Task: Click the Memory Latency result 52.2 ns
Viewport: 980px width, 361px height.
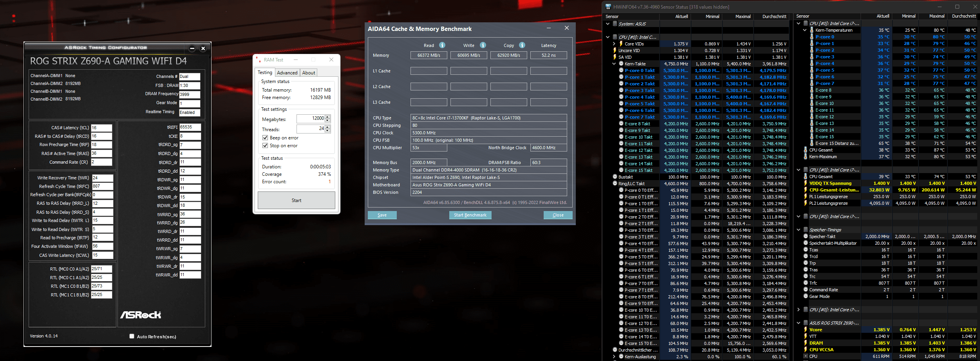Action: pos(548,55)
